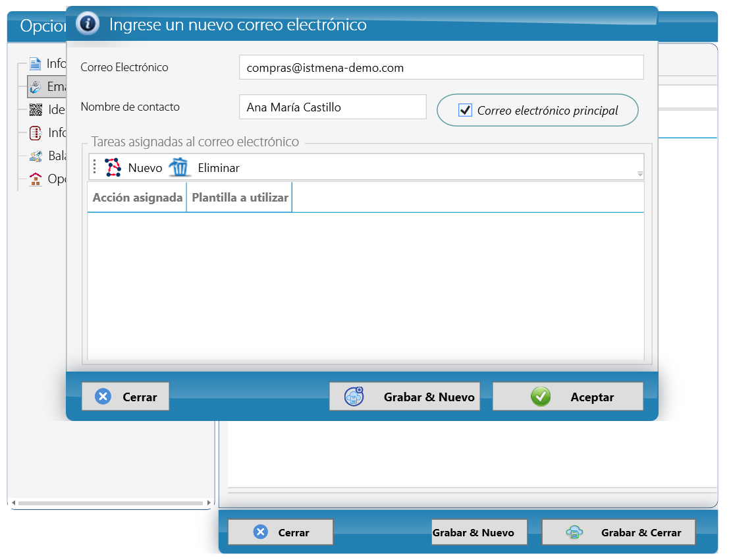731x560 pixels.
Task: Click Grabar & Nuevo in the dialog
Action: click(x=404, y=397)
